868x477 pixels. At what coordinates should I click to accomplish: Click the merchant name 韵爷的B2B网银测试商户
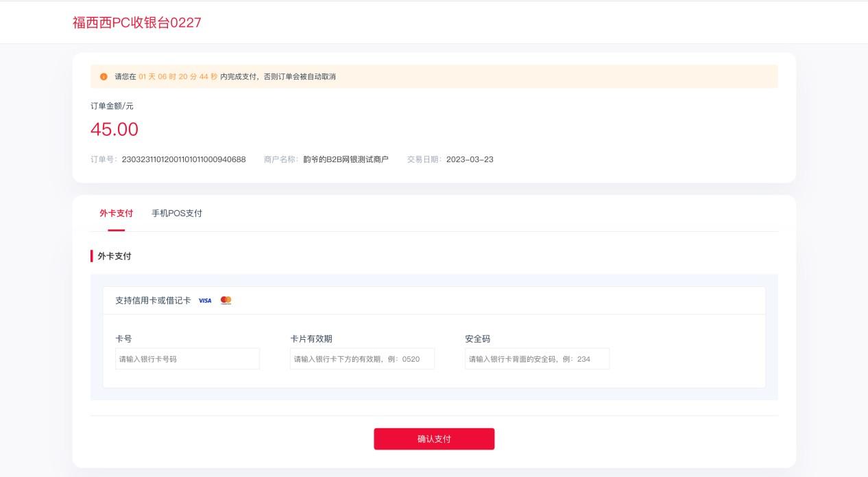tap(346, 159)
